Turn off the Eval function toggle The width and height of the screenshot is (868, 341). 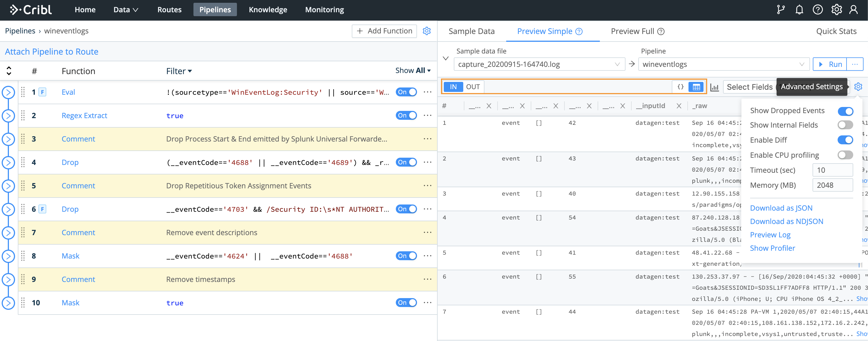point(406,92)
